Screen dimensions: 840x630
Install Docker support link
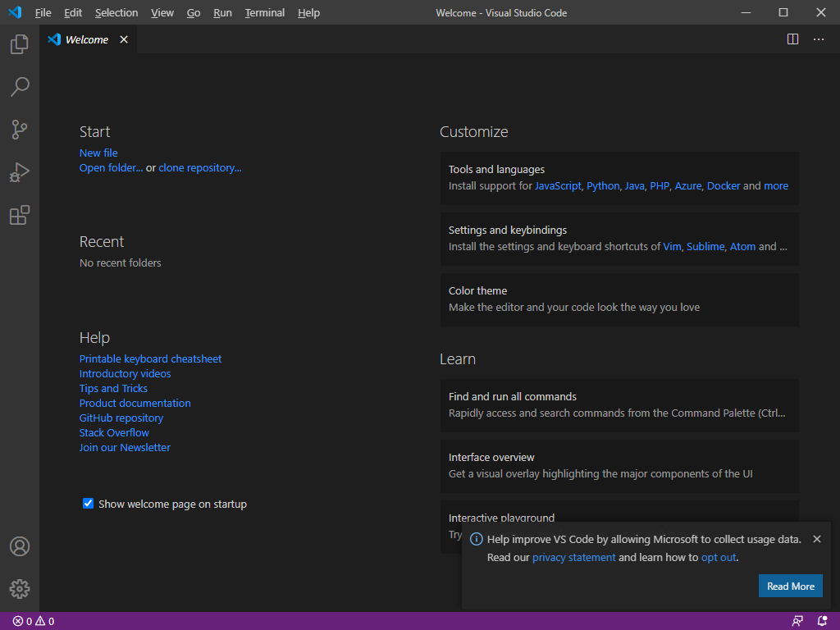coord(724,186)
